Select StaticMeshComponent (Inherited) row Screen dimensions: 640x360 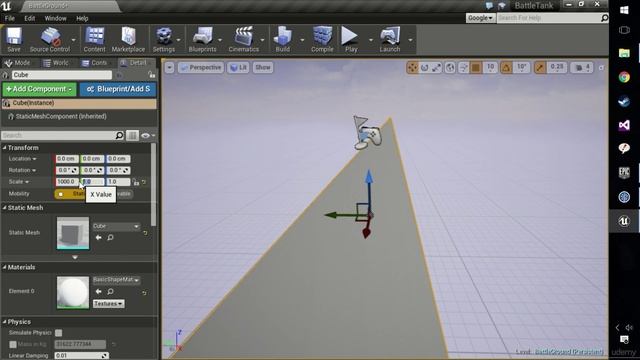coord(79,116)
